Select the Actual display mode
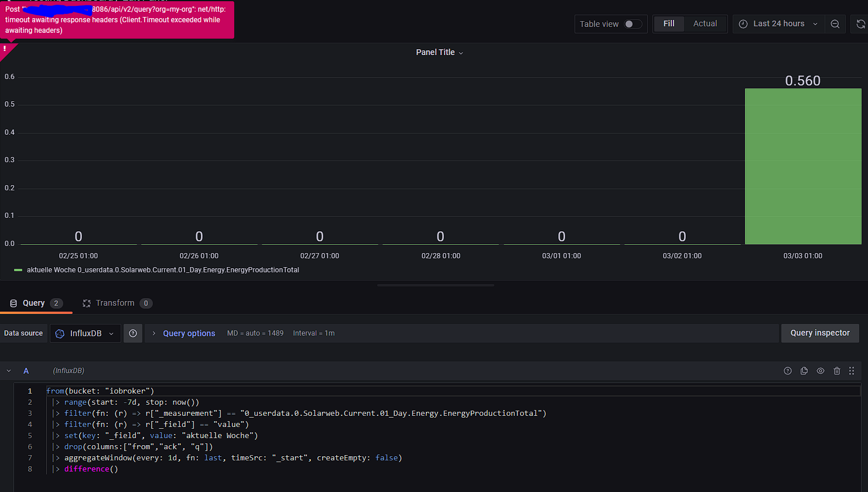The height and width of the screenshot is (492, 868). (x=705, y=23)
